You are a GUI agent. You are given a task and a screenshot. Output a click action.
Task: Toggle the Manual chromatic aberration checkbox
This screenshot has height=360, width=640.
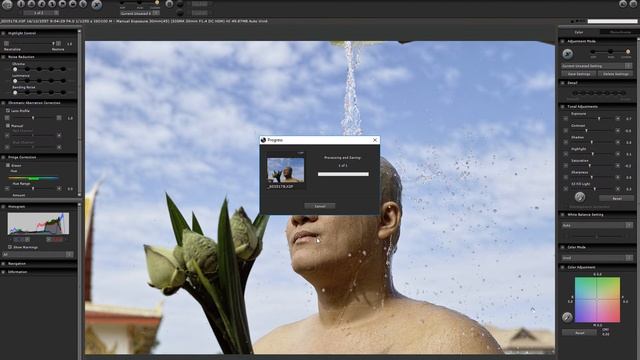coord(8,126)
